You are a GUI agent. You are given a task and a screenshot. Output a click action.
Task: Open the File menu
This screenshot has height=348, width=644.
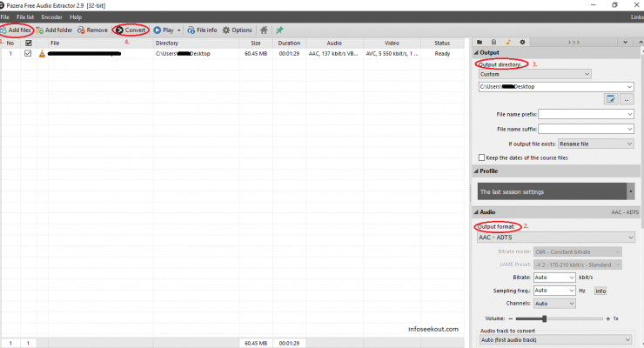click(x=5, y=17)
